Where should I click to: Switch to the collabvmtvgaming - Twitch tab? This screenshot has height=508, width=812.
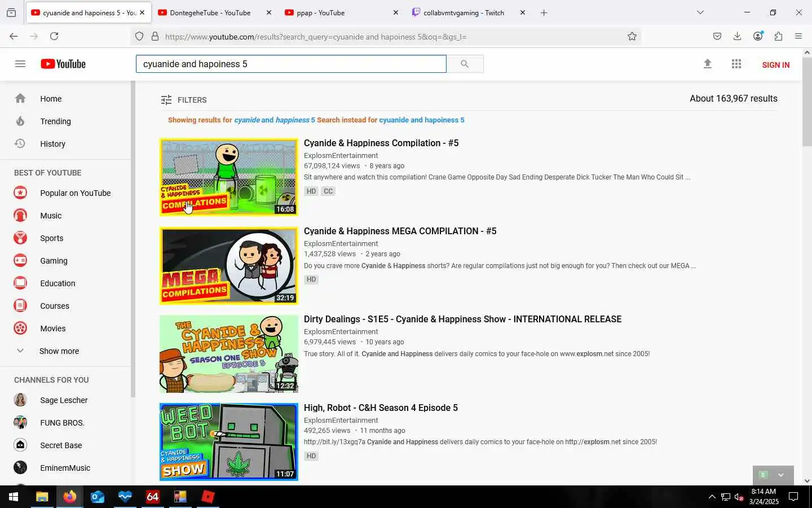[464, 12]
